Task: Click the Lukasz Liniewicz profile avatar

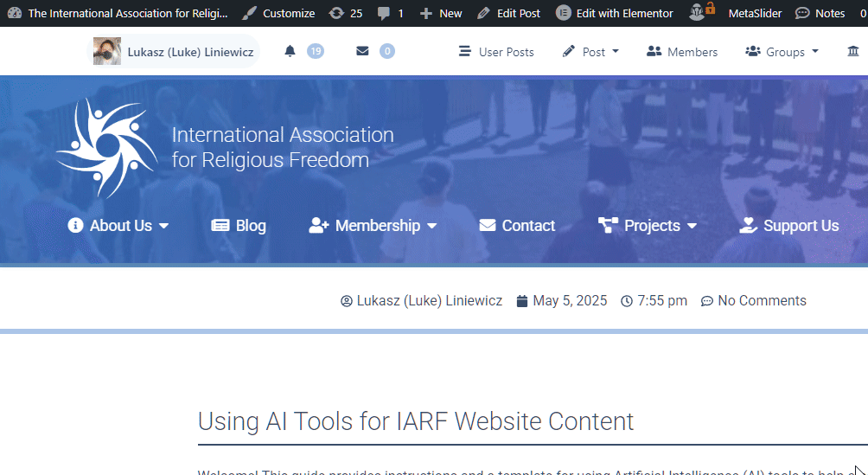Action: tap(107, 52)
